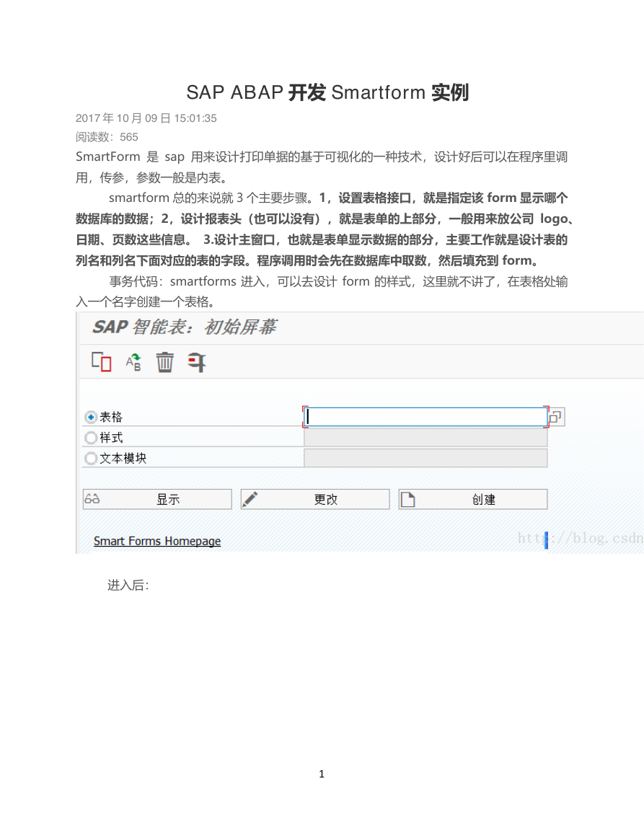Click the 文本模块 greyed input field
Screen dimensions: 644x833
coord(425,458)
